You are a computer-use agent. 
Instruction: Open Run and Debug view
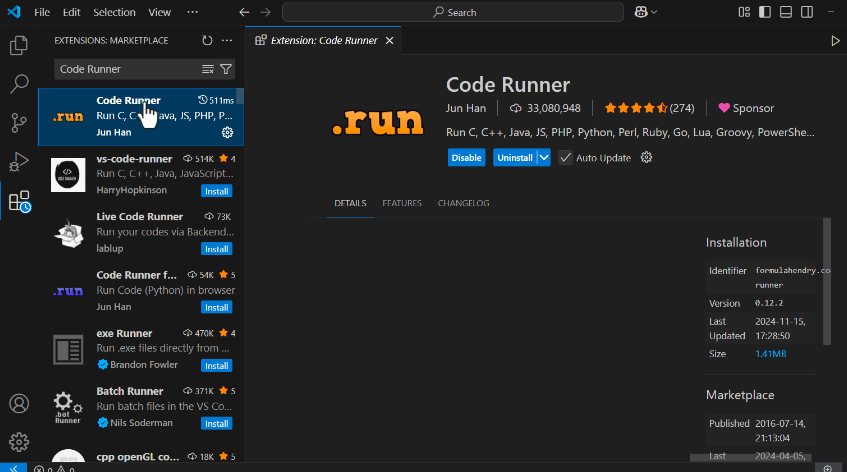[x=19, y=161]
